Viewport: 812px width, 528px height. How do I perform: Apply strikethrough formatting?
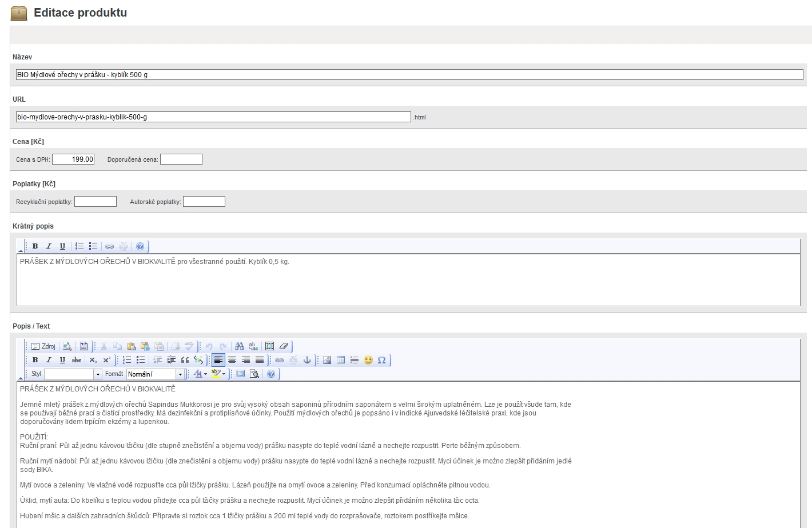[x=77, y=360]
